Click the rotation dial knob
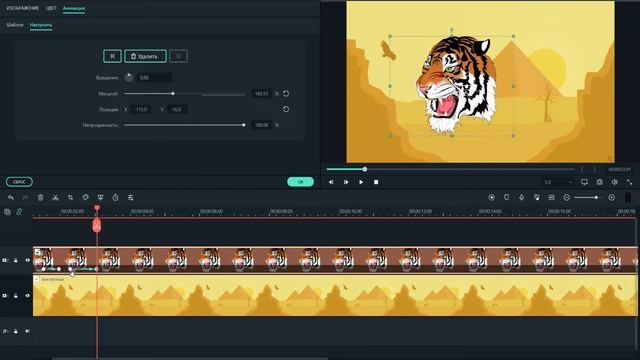 (129, 78)
